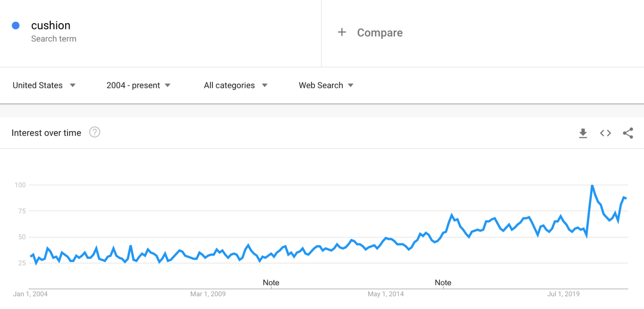644x309 pixels.
Task: Change the Web Search type dropdown
Action: 326,85
